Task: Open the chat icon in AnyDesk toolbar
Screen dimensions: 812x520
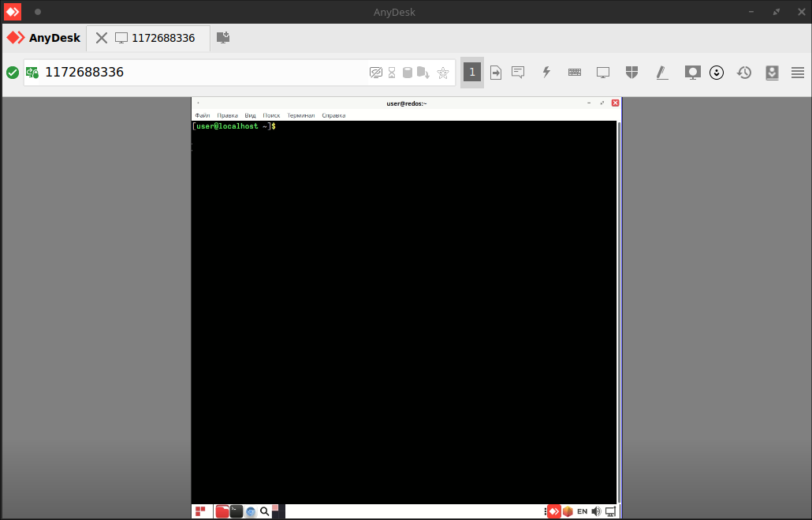Action: click(x=518, y=73)
